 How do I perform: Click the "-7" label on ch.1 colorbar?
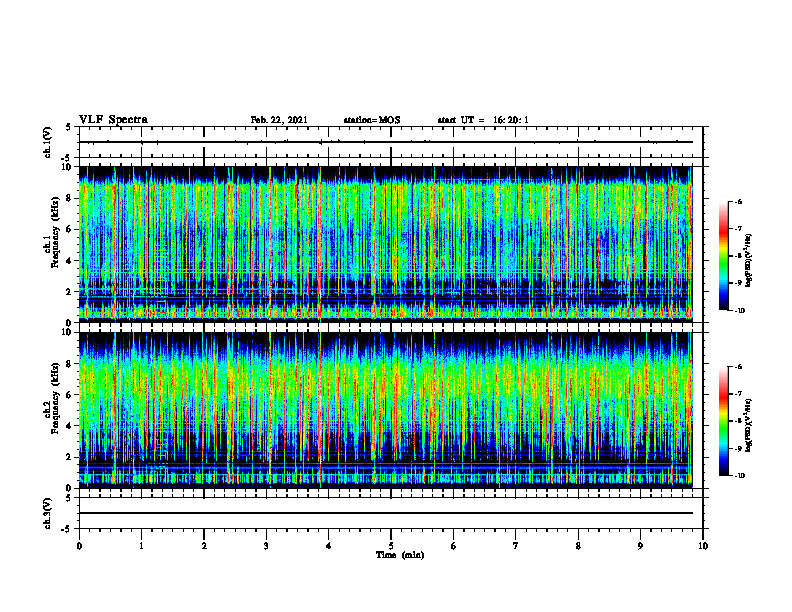click(738, 229)
